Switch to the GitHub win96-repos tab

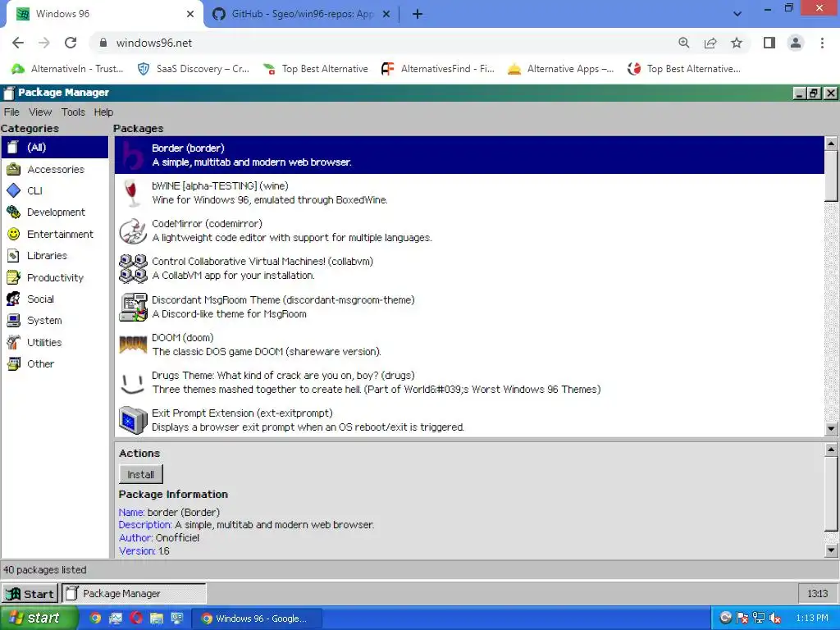[301, 14]
